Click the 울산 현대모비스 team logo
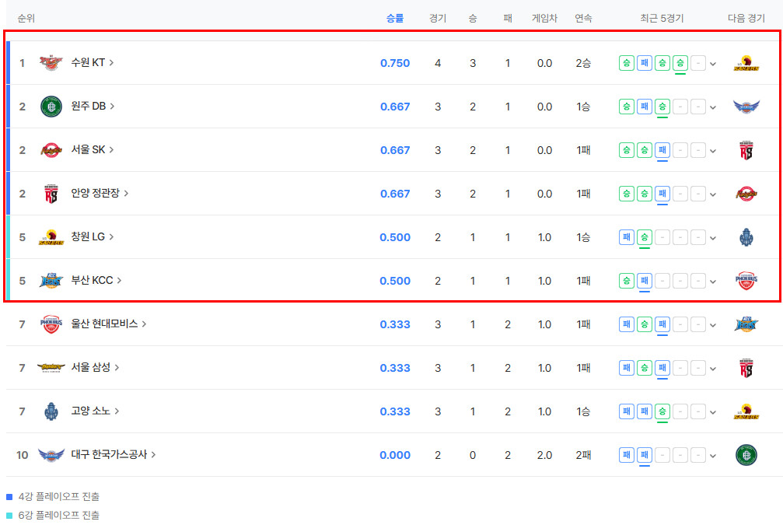This screenshot has width=783, height=532. point(51,324)
